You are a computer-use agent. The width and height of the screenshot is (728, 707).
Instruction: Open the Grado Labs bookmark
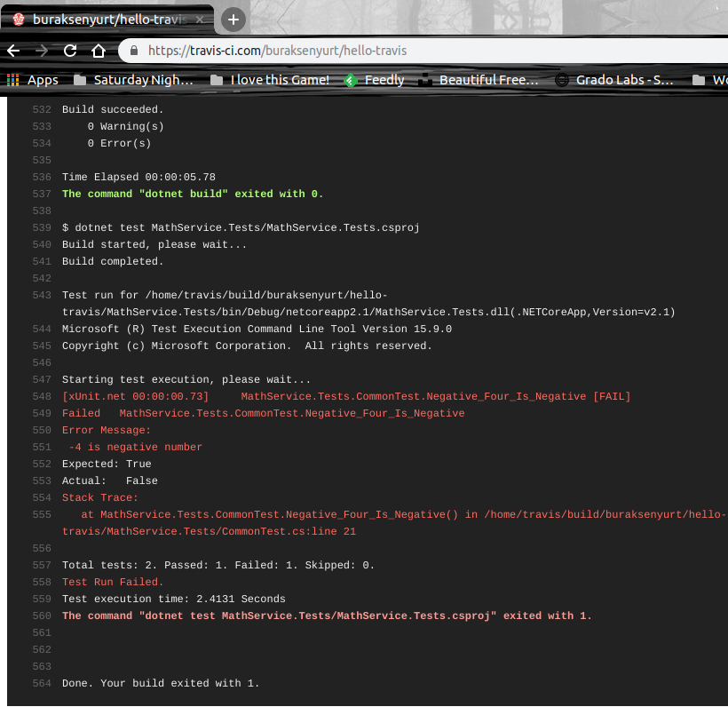(x=614, y=80)
